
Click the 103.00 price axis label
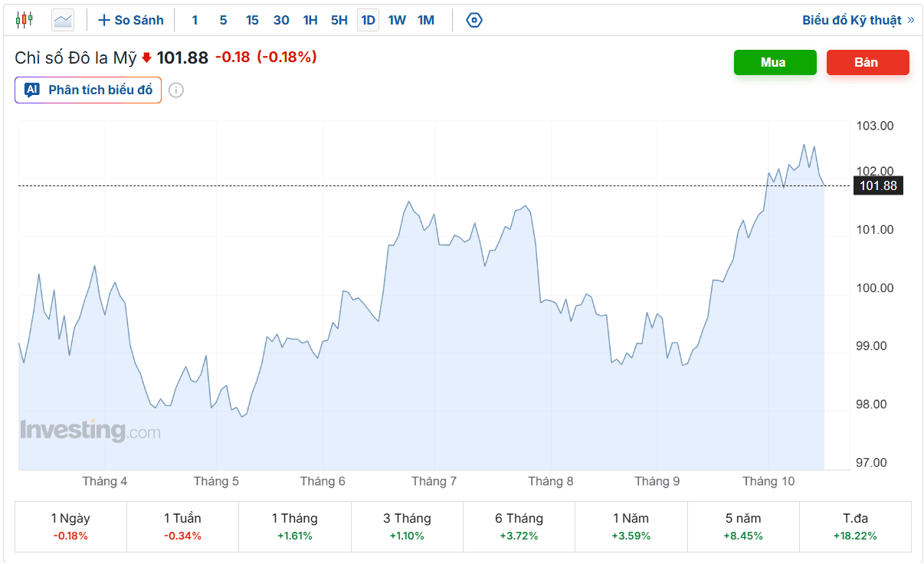click(875, 126)
